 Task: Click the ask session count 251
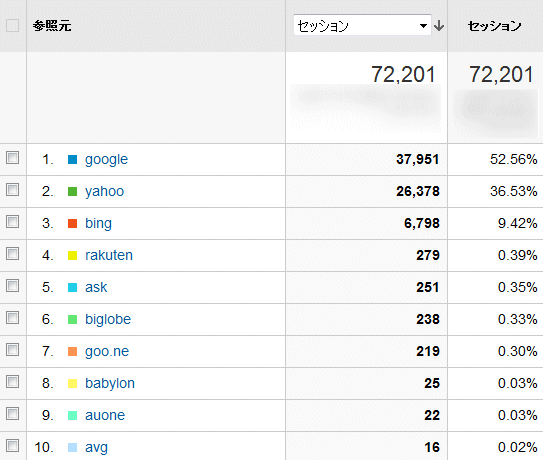pyautogui.click(x=428, y=287)
